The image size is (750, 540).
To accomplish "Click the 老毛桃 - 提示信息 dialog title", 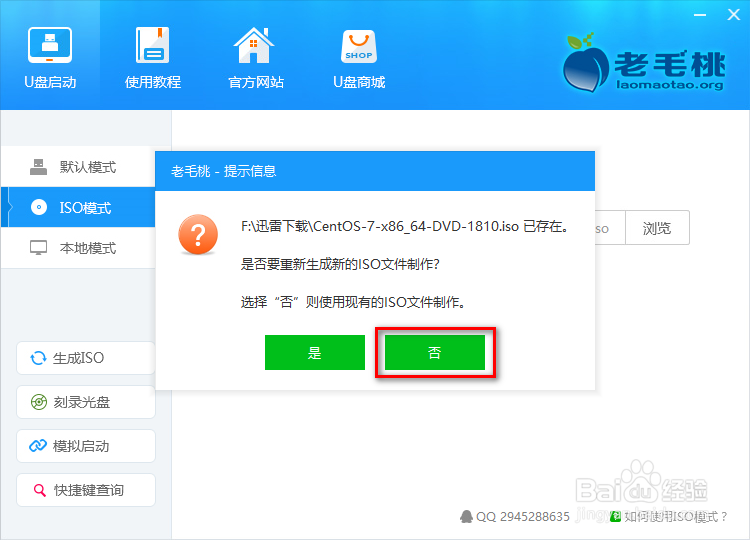I will point(223,171).
